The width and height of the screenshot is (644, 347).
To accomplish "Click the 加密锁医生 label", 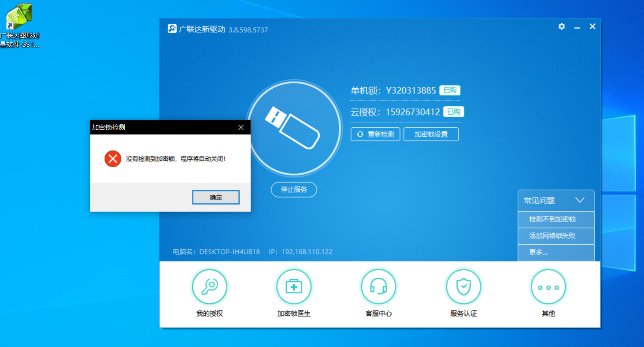I will [294, 314].
